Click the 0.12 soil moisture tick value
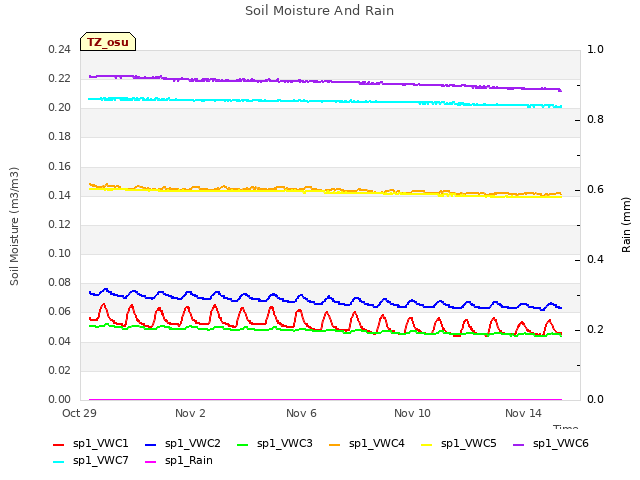Screen dimensions: 640x480 click(x=60, y=224)
